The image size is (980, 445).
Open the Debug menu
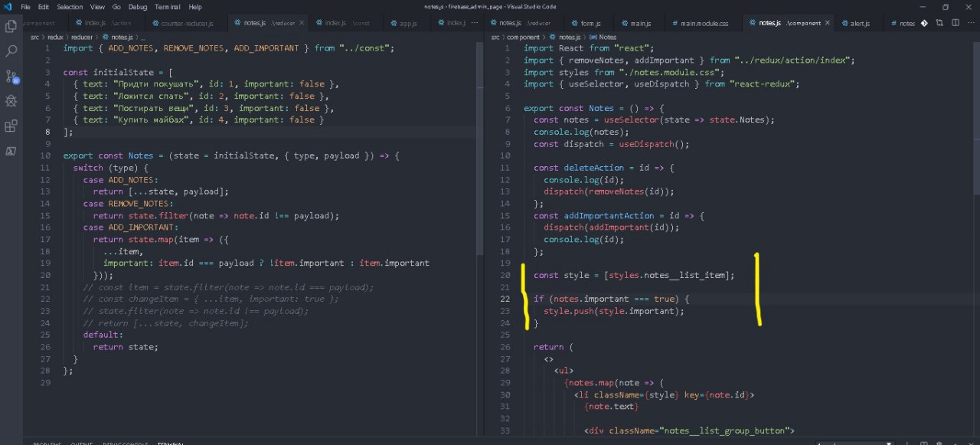tap(138, 7)
